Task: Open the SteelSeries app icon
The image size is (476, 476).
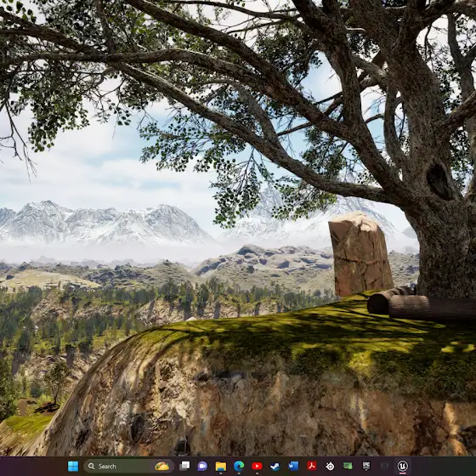Action: pyautogui.click(x=330, y=466)
